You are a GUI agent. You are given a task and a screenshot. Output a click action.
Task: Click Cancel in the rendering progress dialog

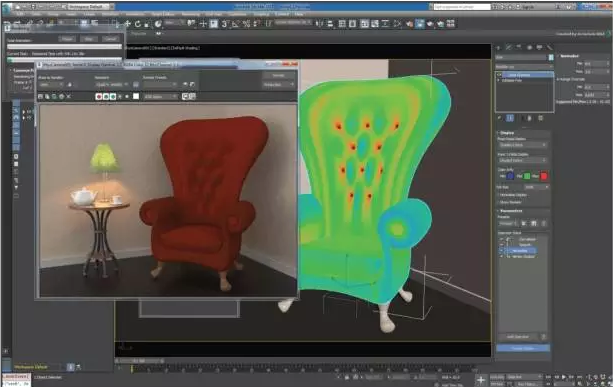[x=110, y=39]
